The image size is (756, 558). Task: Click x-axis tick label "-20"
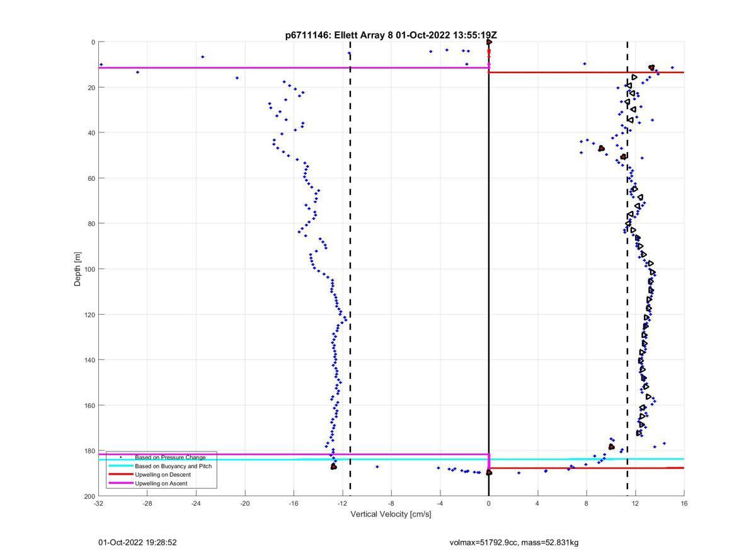tap(244, 503)
